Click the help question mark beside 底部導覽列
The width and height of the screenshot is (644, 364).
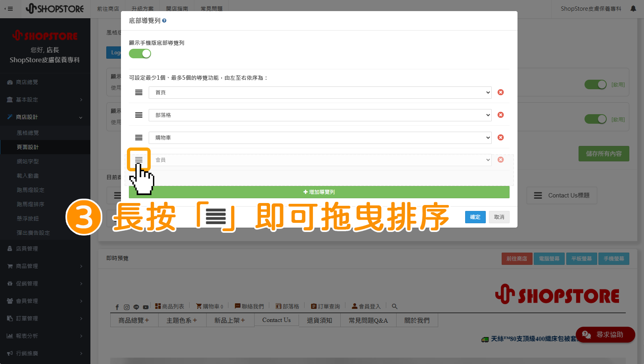[x=164, y=21]
